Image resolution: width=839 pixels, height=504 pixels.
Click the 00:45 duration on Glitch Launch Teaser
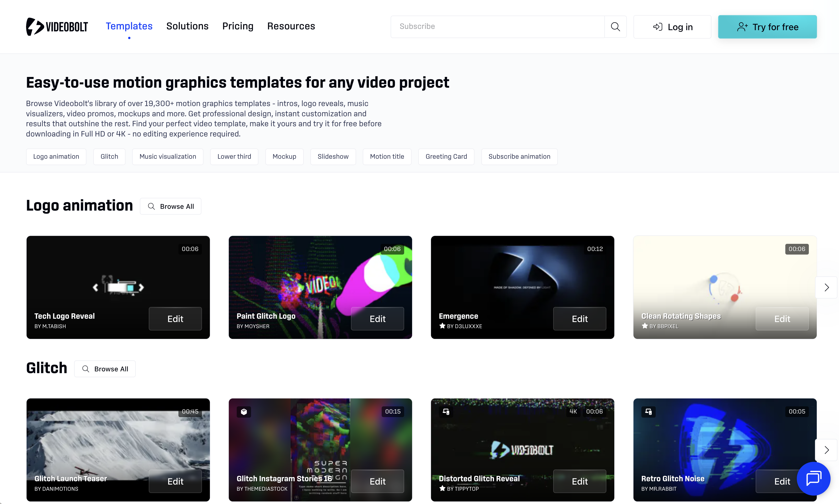(190, 412)
